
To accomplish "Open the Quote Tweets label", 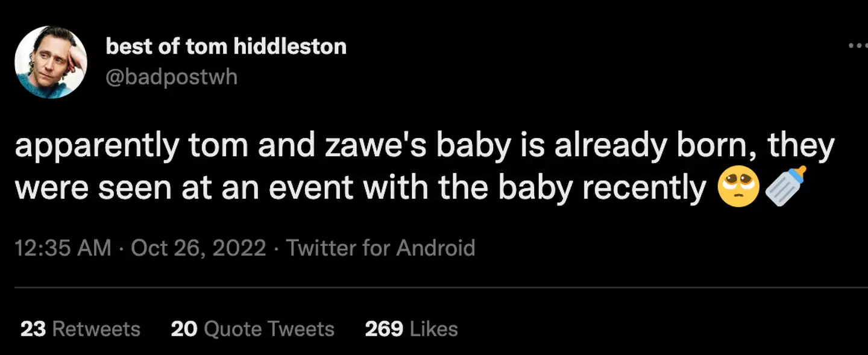I will (x=269, y=328).
